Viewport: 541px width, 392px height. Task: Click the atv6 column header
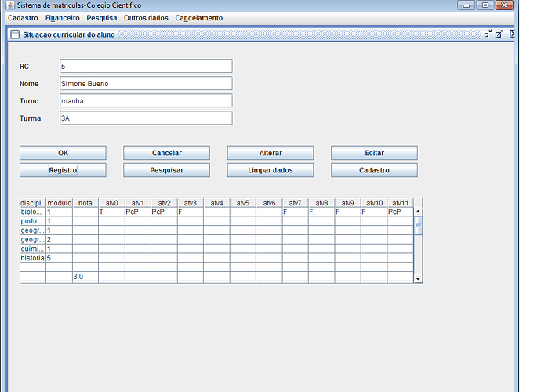coord(269,203)
